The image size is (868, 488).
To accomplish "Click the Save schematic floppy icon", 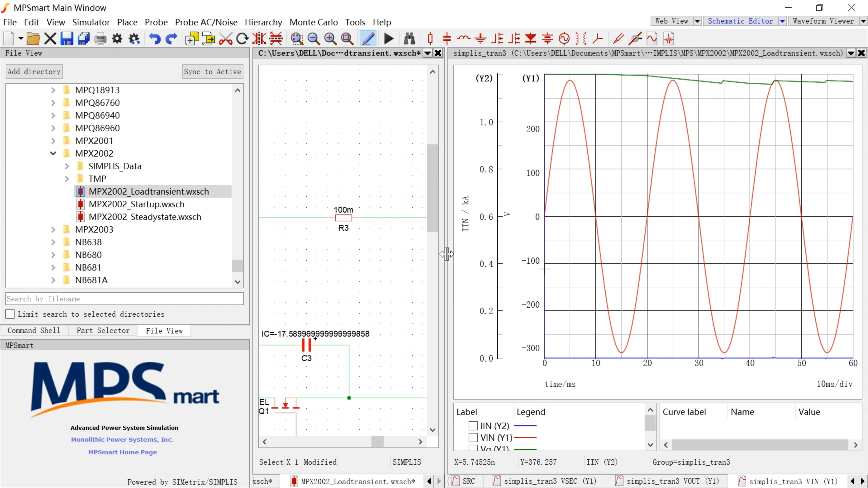I will pos(67,39).
